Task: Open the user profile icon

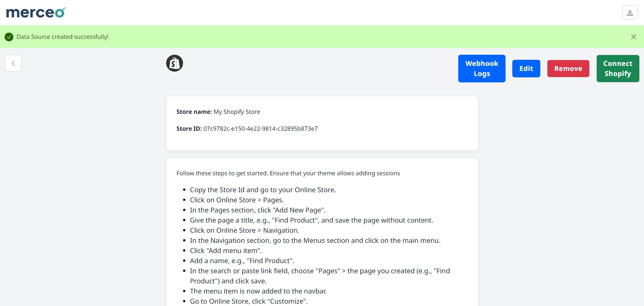Action: [630, 13]
